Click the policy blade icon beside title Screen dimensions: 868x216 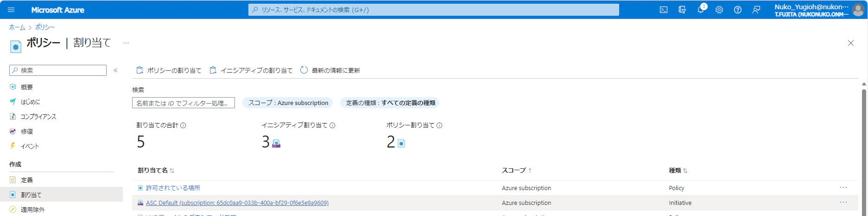pyautogui.click(x=15, y=46)
